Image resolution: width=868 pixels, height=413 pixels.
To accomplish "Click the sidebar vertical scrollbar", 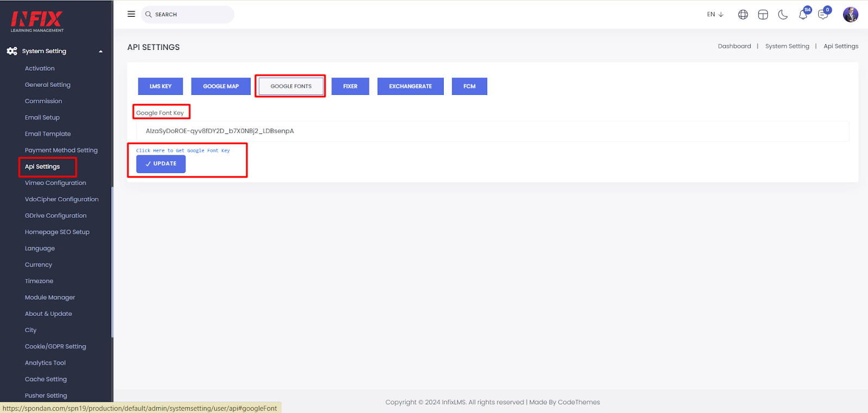I will (112, 262).
